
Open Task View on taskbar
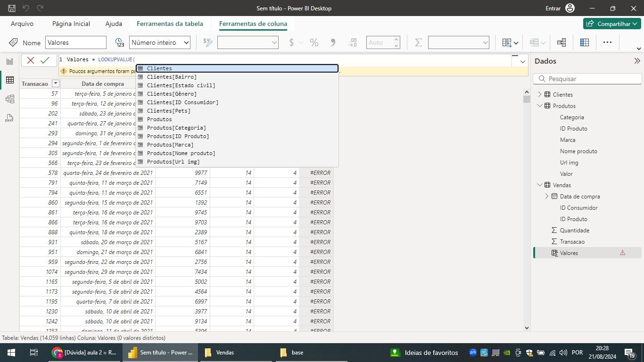tap(33, 352)
